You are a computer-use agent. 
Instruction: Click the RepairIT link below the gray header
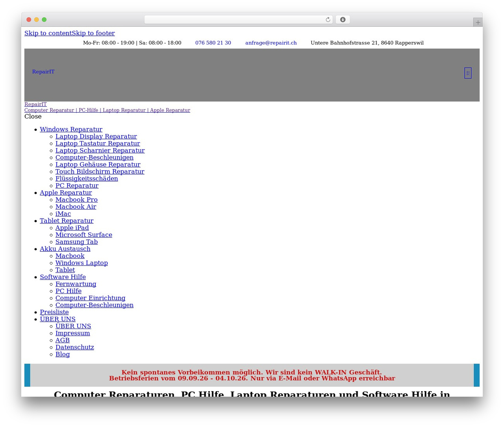click(35, 104)
